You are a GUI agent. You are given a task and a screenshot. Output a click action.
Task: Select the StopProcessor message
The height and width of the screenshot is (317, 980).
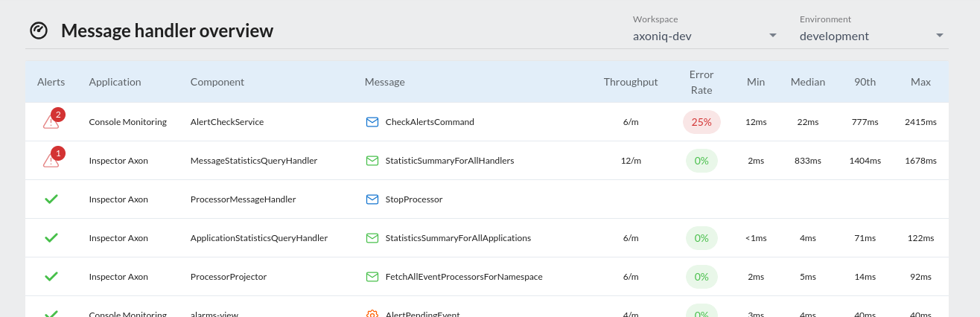pos(414,199)
